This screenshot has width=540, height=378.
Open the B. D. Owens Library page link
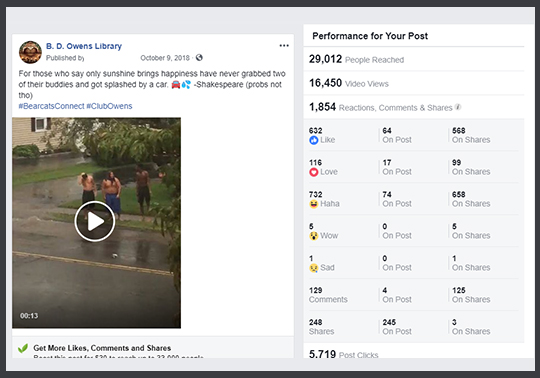tap(84, 46)
